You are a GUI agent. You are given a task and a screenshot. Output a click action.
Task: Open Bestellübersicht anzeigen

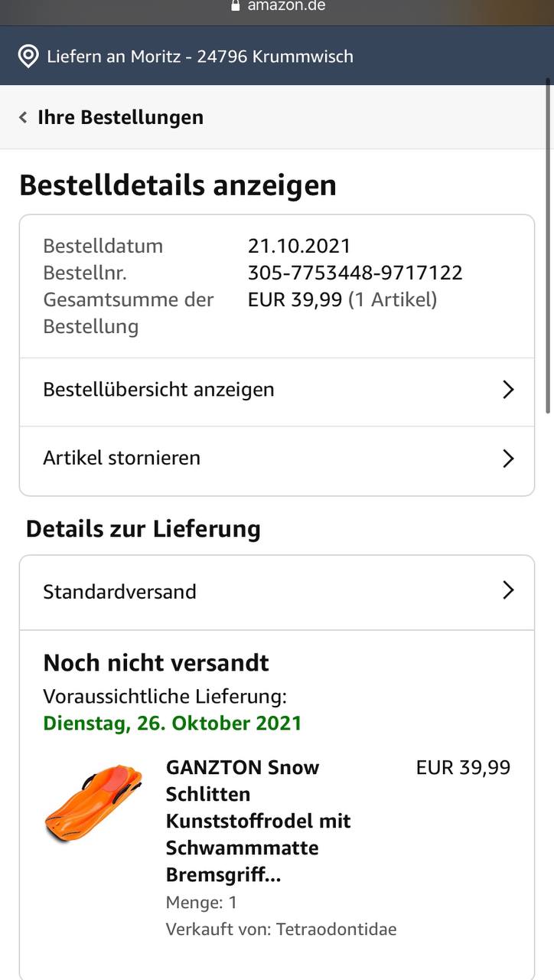tap(277, 391)
